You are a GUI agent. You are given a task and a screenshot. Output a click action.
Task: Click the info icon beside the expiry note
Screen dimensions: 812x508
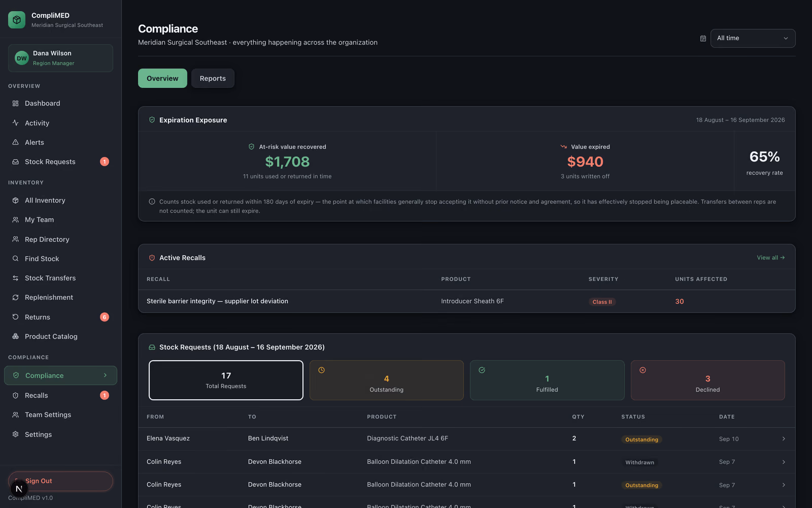tap(152, 202)
